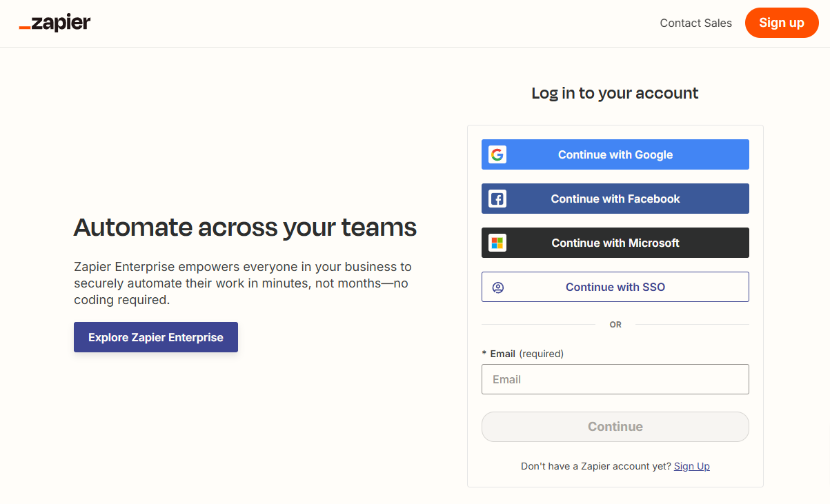Click the Email (required) label

point(523,354)
